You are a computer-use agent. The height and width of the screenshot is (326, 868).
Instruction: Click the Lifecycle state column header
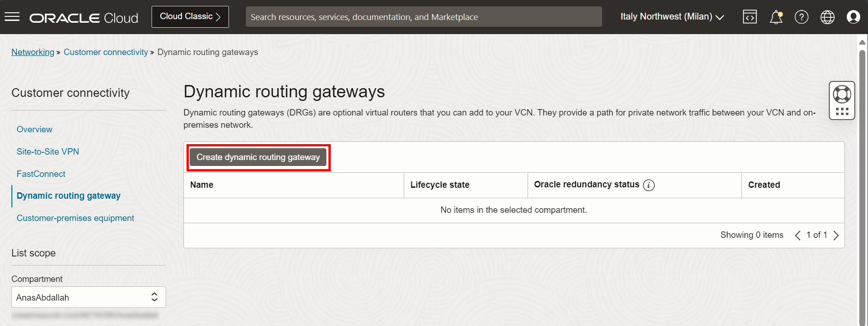click(466, 185)
